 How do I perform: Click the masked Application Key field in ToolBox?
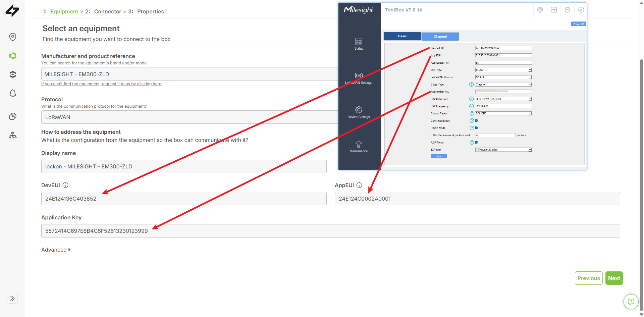click(503, 92)
